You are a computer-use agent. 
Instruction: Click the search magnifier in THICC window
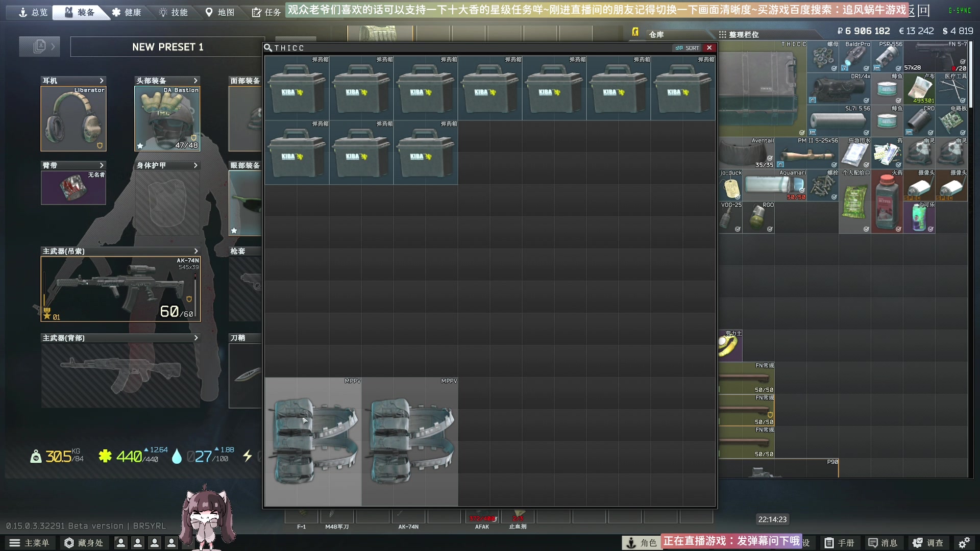268,47
